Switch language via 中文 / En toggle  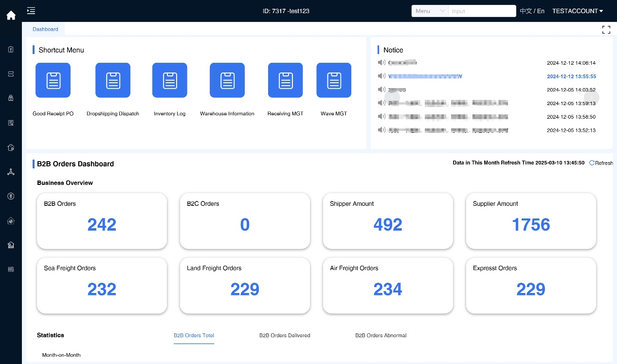point(532,11)
